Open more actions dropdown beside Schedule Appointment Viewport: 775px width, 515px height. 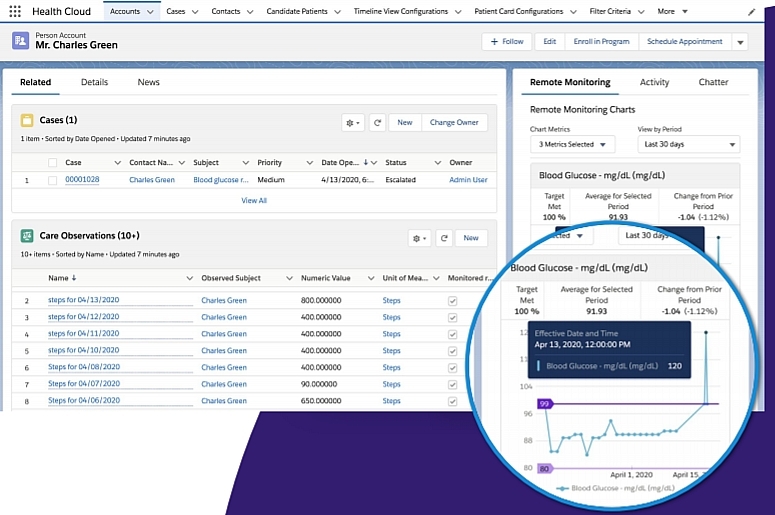pos(740,42)
